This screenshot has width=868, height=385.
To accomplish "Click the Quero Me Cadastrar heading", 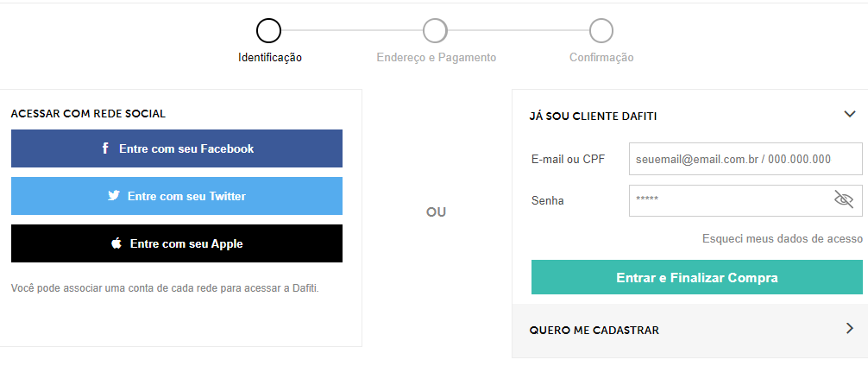I will (x=593, y=330).
